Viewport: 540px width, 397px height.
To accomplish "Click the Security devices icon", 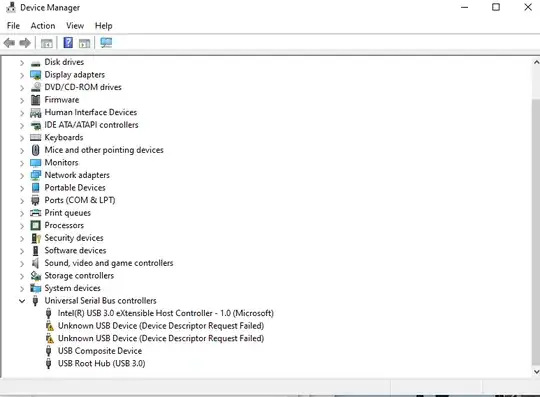I will [36, 238].
